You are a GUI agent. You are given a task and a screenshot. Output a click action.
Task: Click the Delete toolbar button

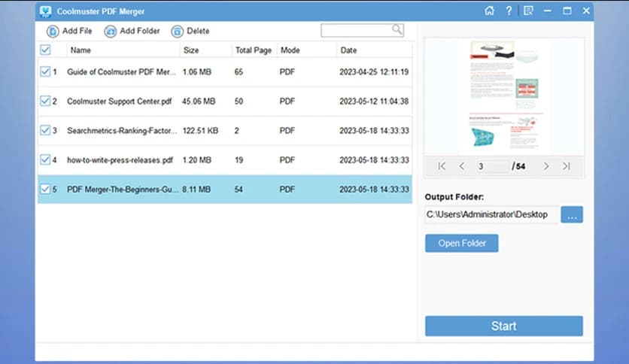pyautogui.click(x=190, y=32)
